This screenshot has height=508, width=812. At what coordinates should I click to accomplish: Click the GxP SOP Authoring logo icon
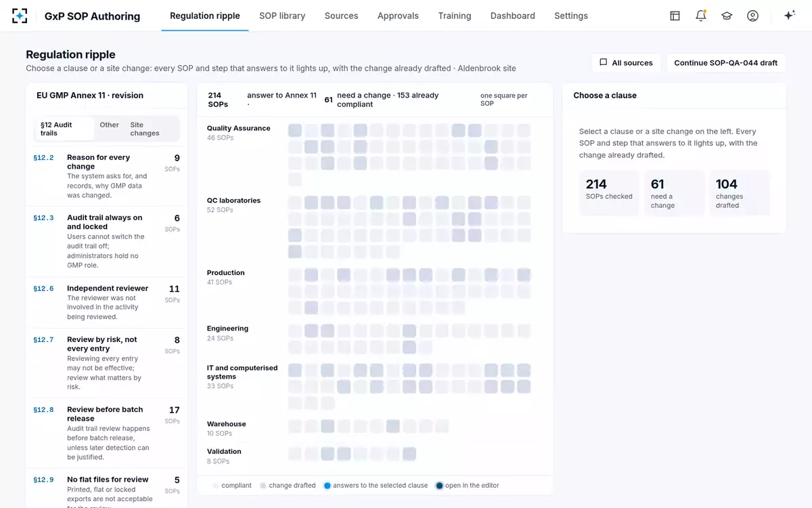tap(20, 16)
